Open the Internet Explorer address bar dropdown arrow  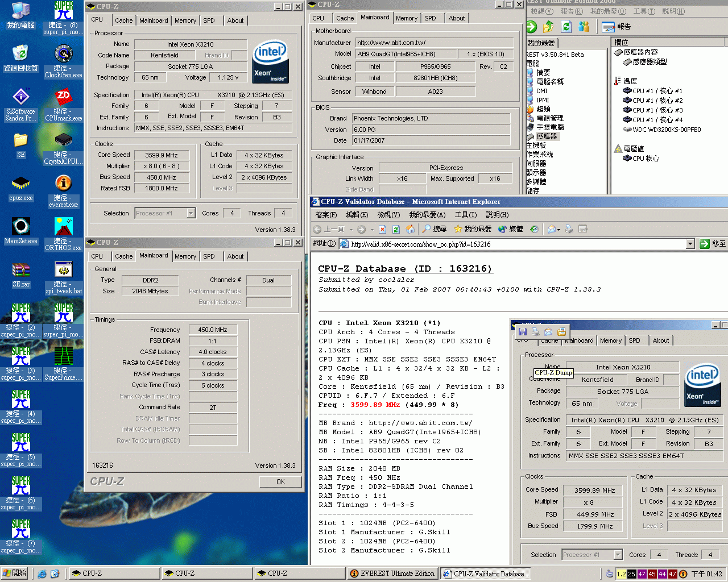click(690, 244)
